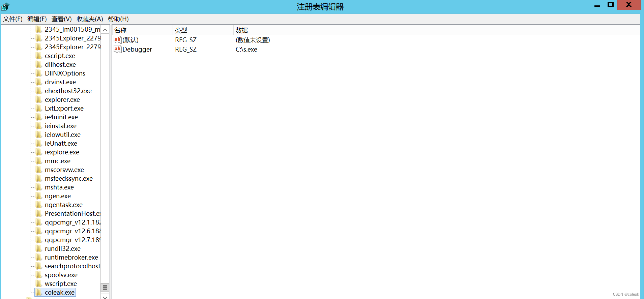Click the folder icon of drvinst.exe key

tap(39, 82)
